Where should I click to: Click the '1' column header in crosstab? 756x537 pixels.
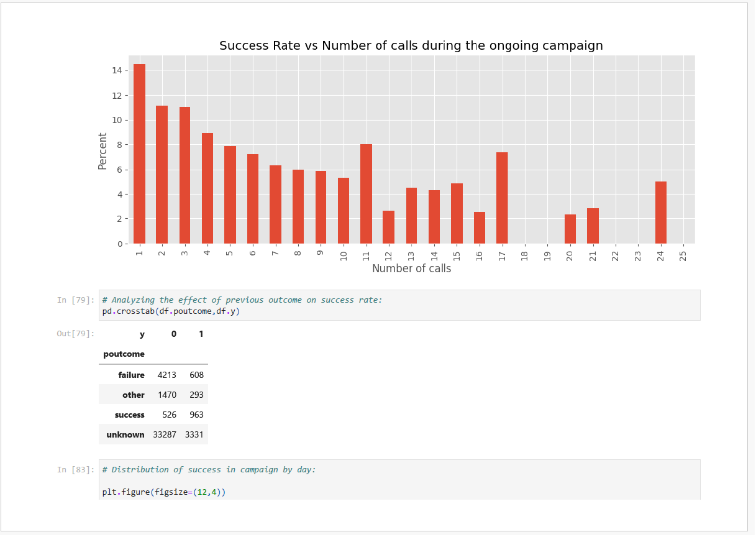tap(201, 334)
